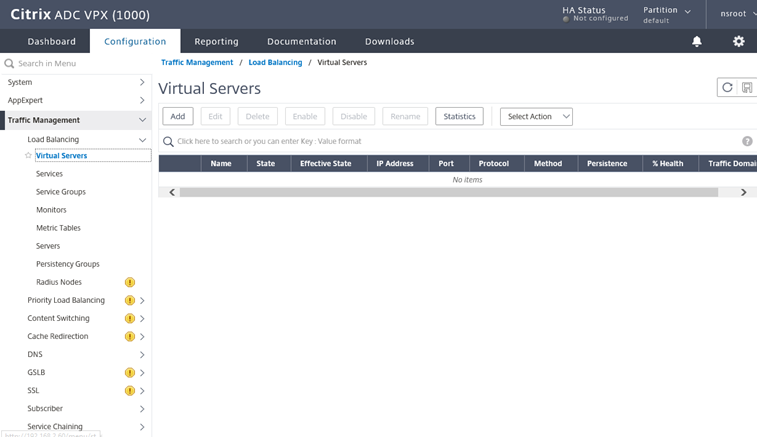Open the Partition dropdown

(x=667, y=14)
